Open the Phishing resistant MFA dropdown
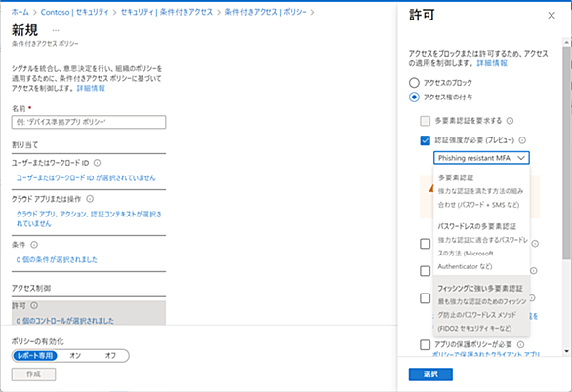The width and height of the screenshot is (572, 392). (481, 158)
